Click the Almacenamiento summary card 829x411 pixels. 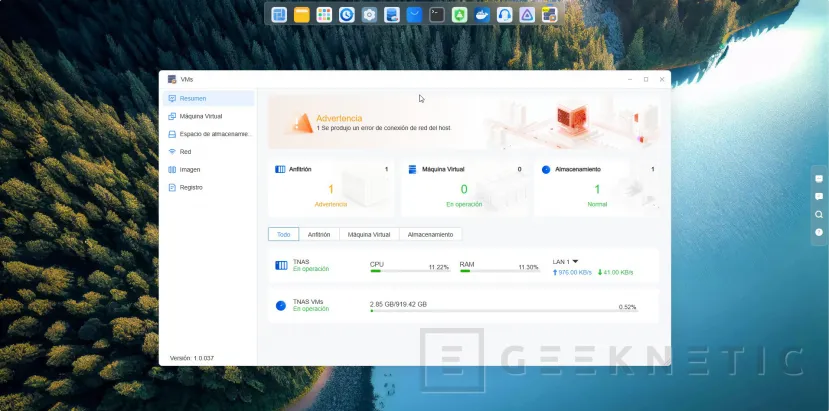(x=597, y=187)
